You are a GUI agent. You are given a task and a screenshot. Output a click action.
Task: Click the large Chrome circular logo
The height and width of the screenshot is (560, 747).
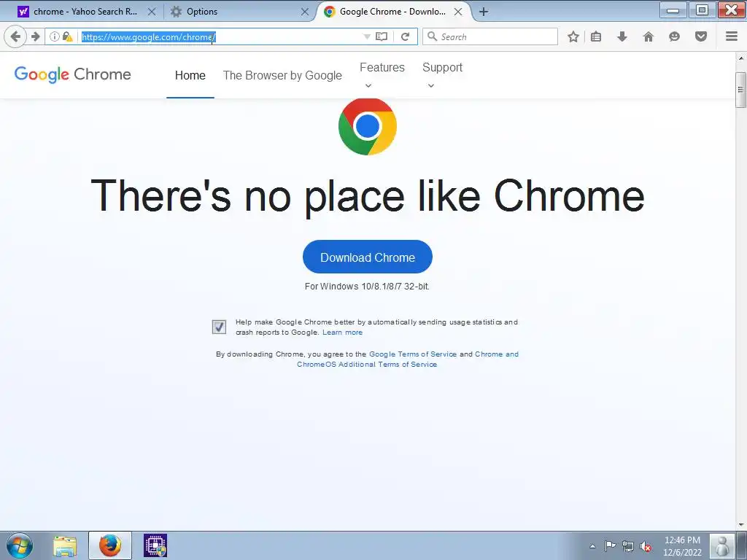(368, 127)
